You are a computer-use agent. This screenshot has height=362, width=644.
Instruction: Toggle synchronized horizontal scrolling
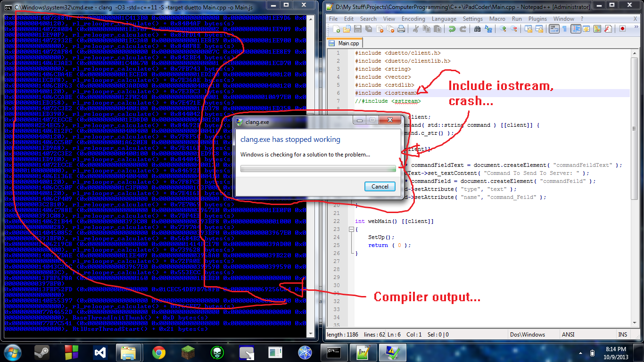pos(539,29)
